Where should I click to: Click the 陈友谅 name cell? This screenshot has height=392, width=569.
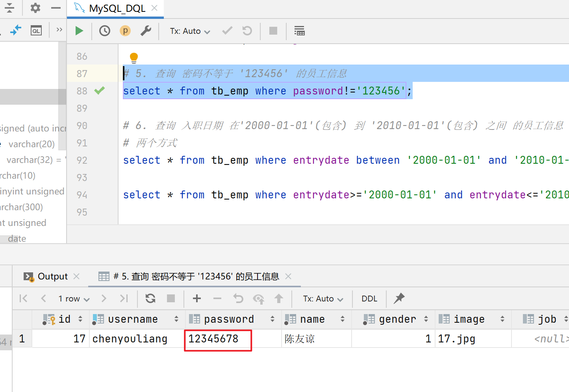[x=316, y=339]
